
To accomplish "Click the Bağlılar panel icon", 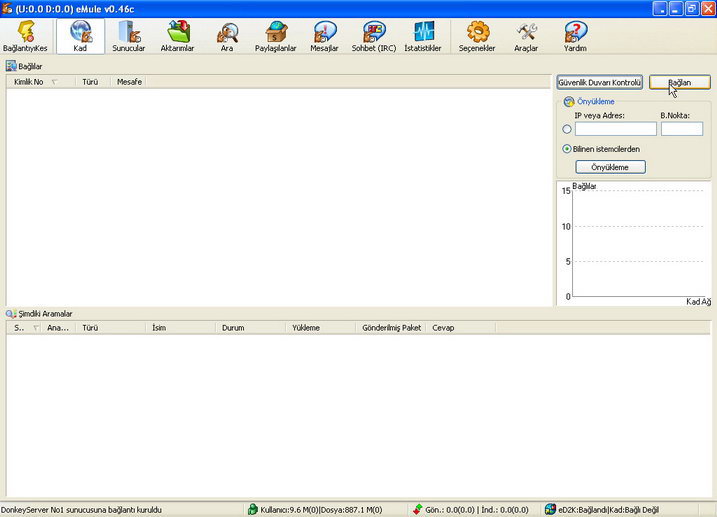I will coord(11,66).
